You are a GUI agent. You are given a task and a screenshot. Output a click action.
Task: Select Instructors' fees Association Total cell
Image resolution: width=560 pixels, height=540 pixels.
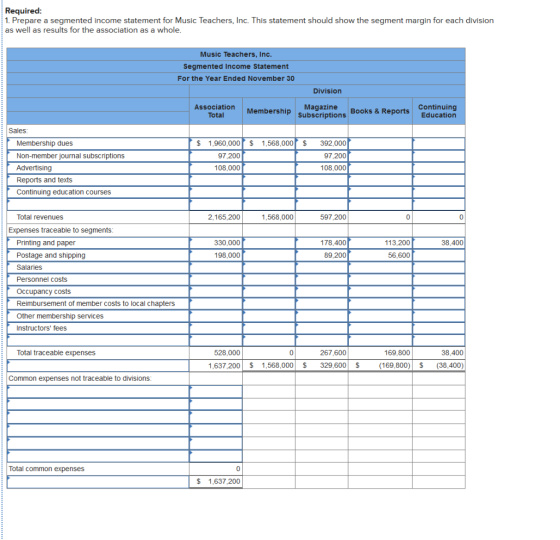(x=216, y=329)
